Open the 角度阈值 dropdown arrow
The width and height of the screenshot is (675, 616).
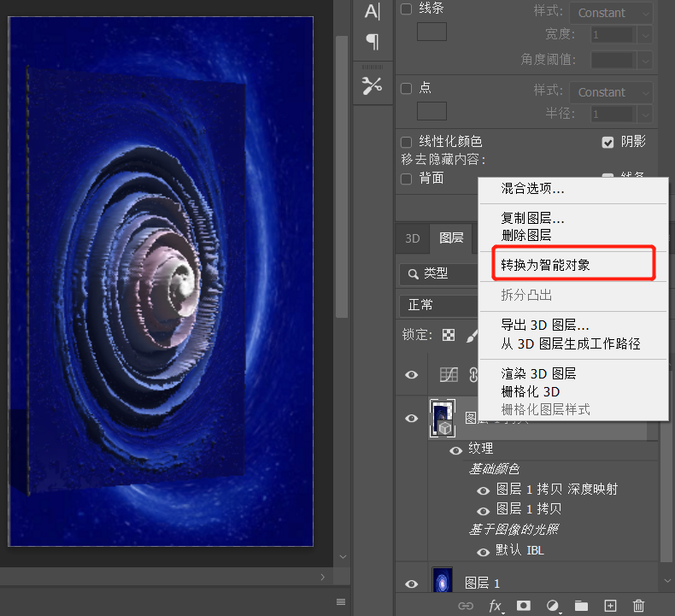click(x=645, y=61)
